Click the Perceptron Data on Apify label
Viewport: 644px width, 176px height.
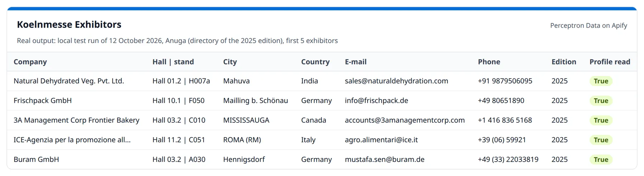[589, 25]
